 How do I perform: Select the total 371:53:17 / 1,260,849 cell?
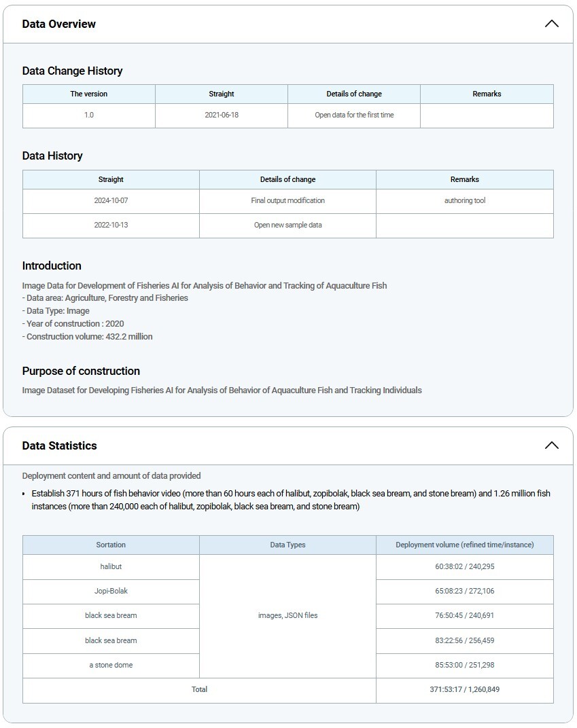coord(465,689)
